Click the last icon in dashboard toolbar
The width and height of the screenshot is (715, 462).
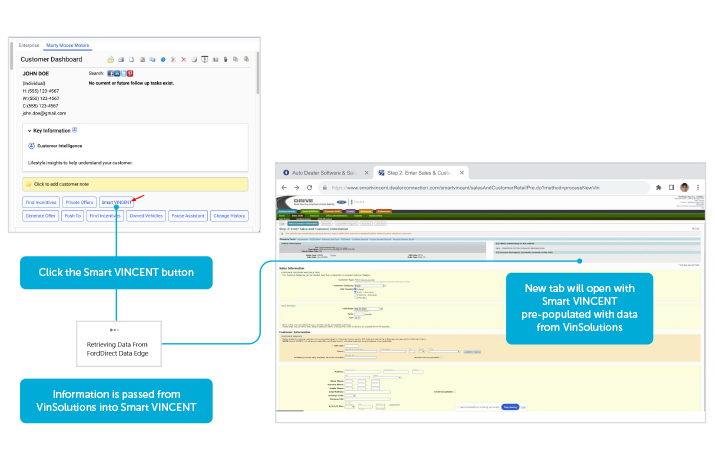coord(246,59)
